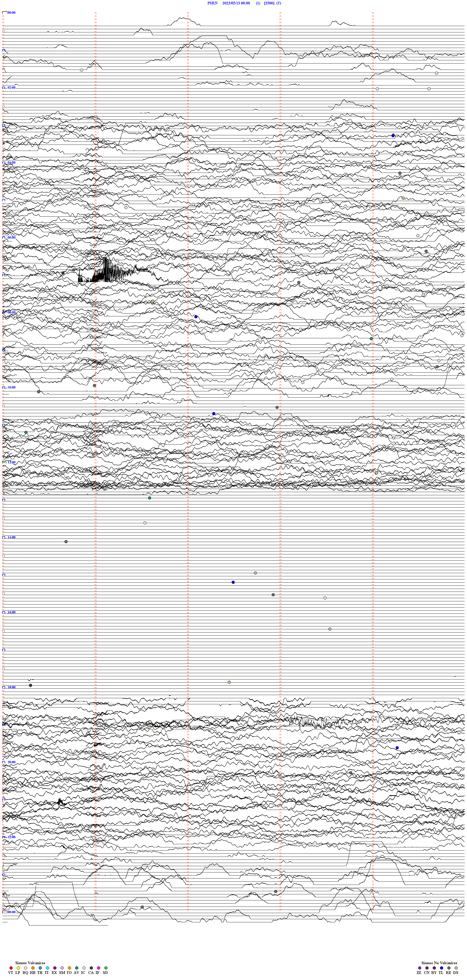Select the 20:00 time label
This screenshot has height=980, width=467.
coord(11,762)
